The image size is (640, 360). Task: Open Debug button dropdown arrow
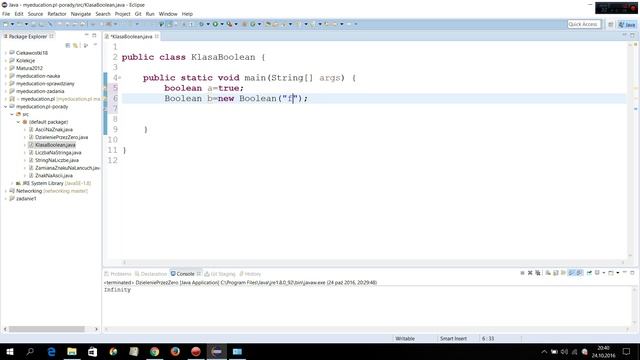(208, 24)
